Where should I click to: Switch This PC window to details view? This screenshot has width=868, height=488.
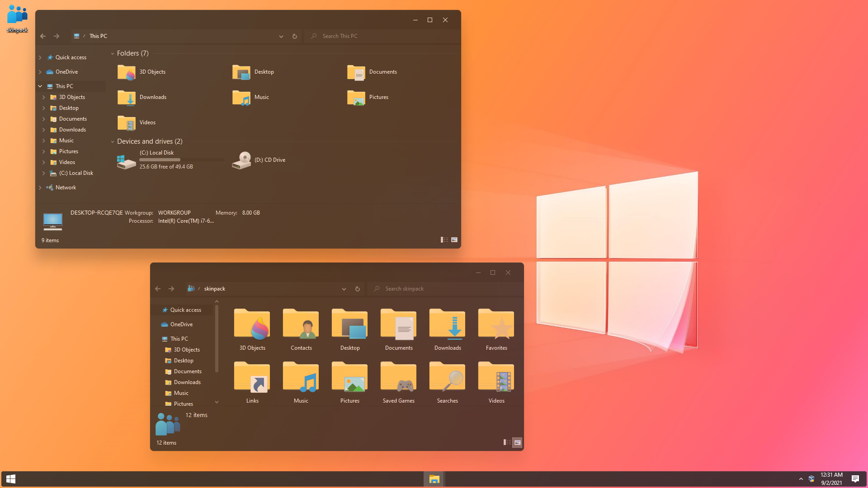(444, 240)
